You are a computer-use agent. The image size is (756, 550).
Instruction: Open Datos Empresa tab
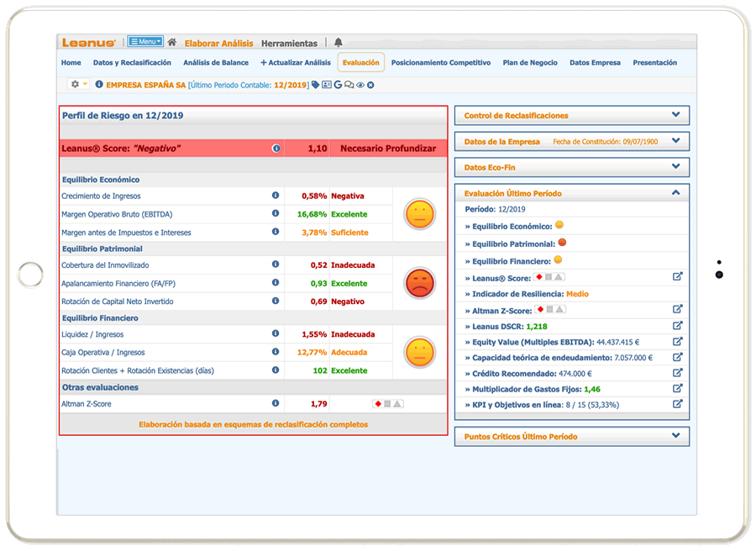click(595, 63)
